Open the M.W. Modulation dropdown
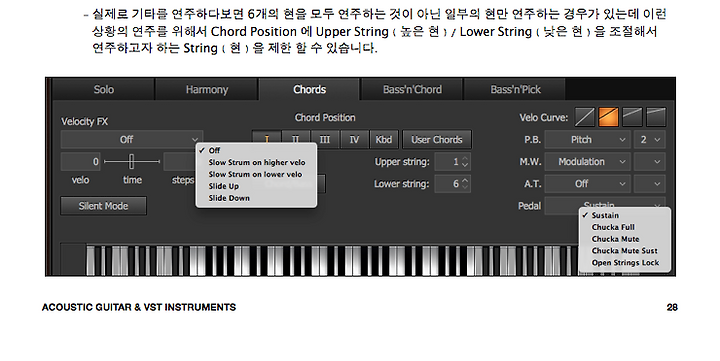Viewport: 720px width, 361px height. [x=587, y=162]
